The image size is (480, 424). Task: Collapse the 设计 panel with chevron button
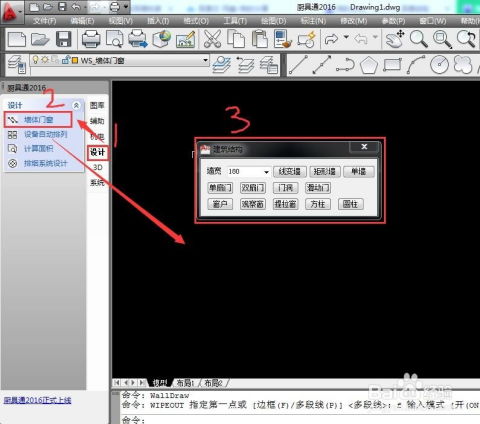click(x=76, y=105)
